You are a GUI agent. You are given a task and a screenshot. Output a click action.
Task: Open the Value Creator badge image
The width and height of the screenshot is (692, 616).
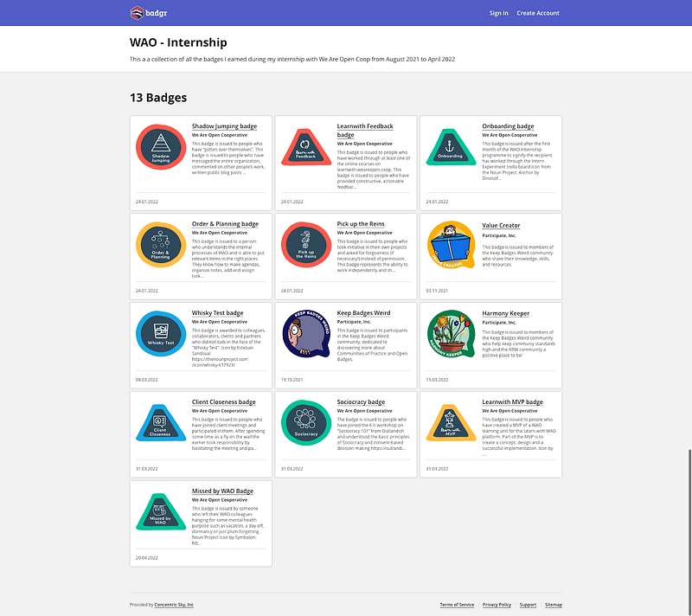(451, 245)
